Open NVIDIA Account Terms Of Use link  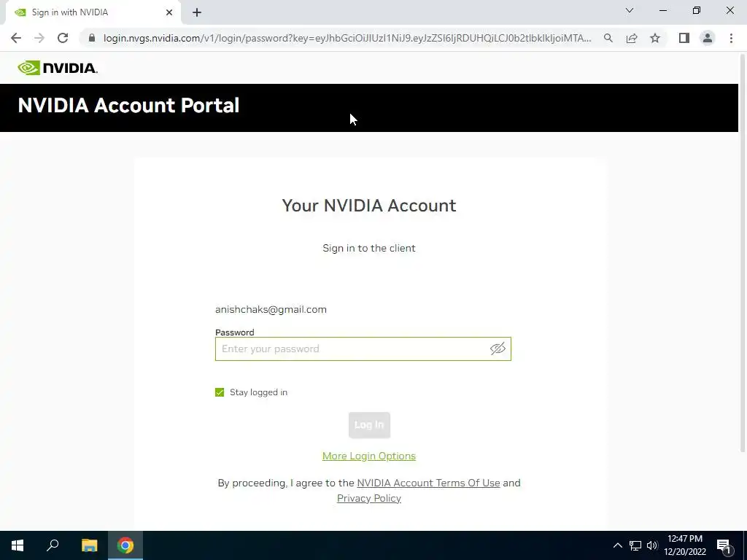point(428,483)
